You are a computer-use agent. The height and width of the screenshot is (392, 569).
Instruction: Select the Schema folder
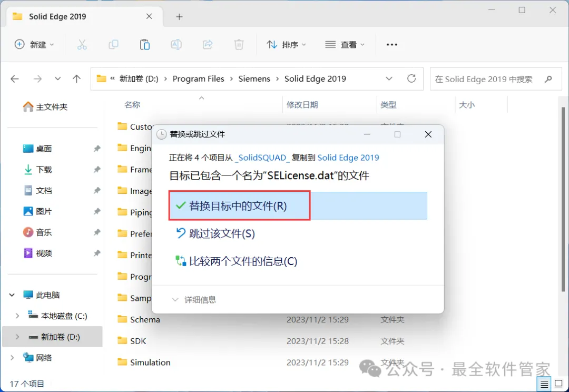145,319
